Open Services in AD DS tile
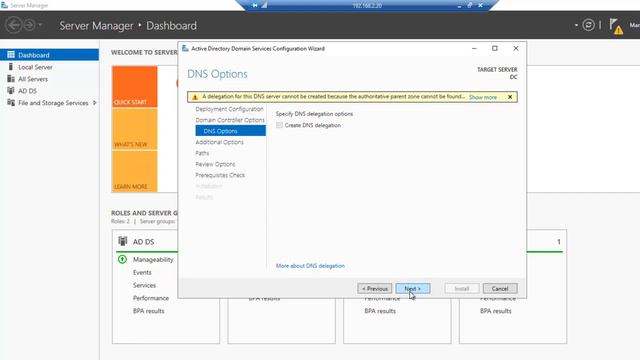The image size is (640, 360). click(x=144, y=285)
